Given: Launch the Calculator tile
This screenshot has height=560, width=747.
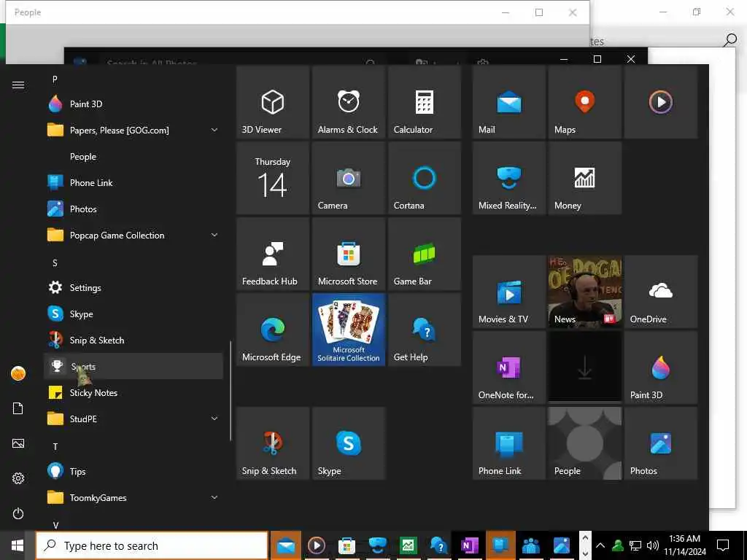Looking at the screenshot, I should tap(424, 102).
